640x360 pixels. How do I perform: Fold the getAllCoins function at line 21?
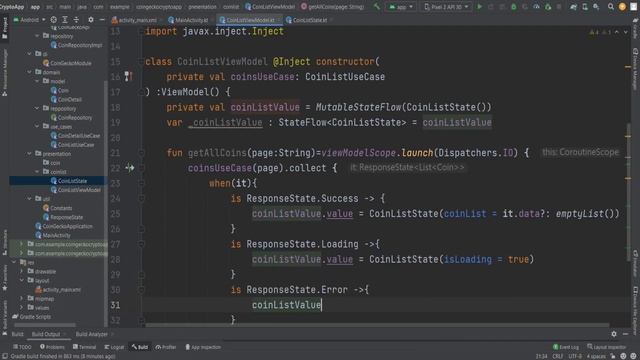(141, 153)
